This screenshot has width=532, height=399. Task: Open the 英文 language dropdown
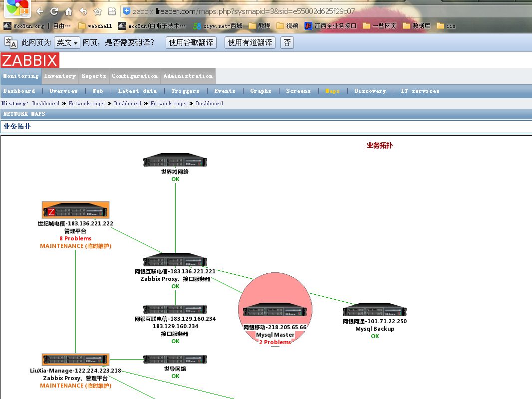coord(67,43)
